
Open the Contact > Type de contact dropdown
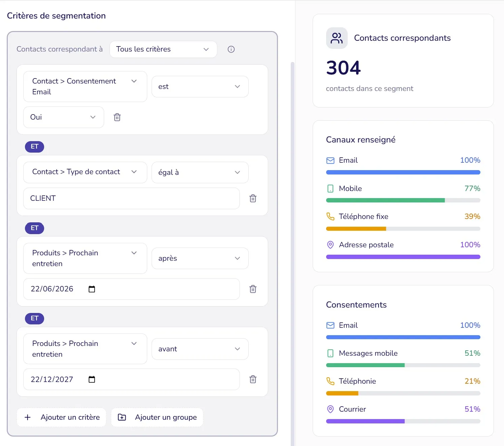coord(85,172)
